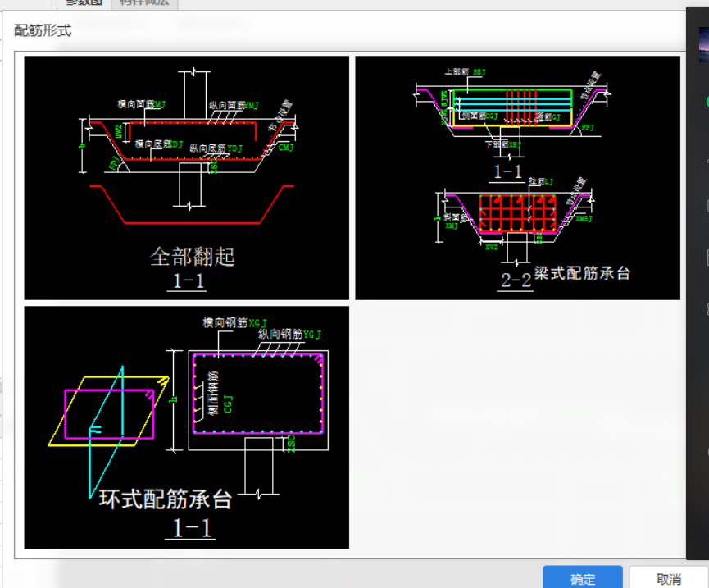Switch to the 参数图 tab
The width and height of the screenshot is (709, 588).
(84, 3)
